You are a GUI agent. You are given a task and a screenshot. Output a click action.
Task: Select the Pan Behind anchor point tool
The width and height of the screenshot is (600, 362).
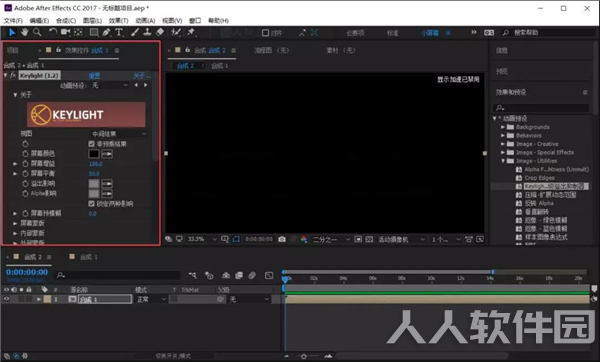(x=78, y=33)
